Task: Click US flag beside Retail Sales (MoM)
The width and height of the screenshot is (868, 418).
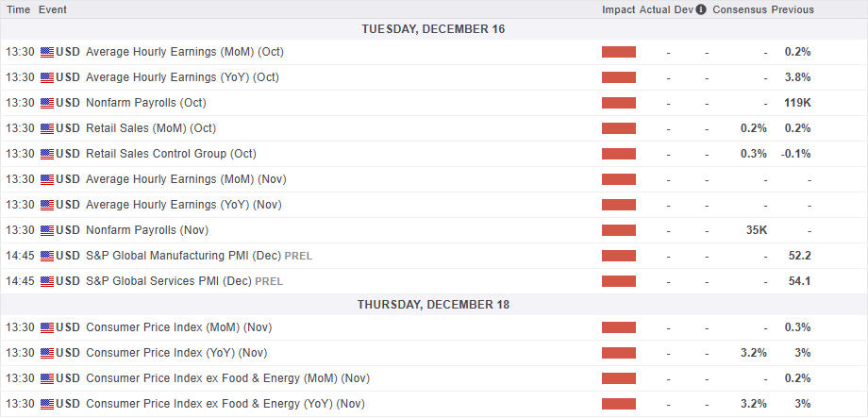Action: 47,128
